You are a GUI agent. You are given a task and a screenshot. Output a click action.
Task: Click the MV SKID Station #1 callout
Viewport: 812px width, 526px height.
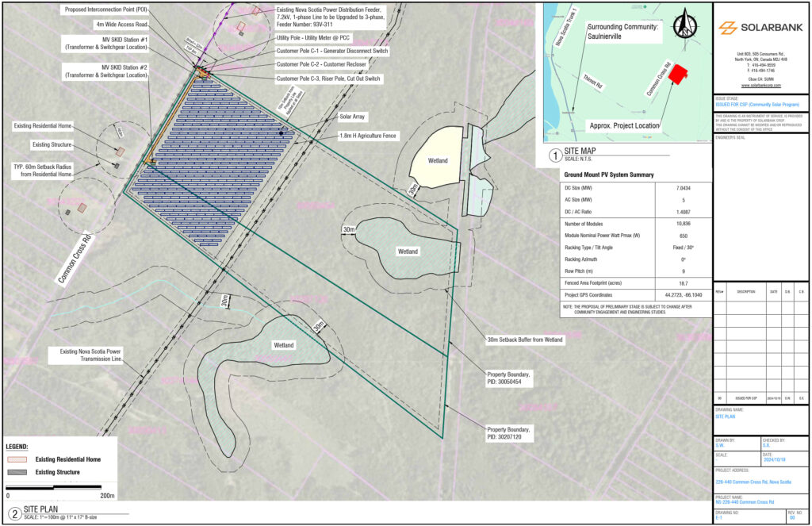(x=106, y=44)
